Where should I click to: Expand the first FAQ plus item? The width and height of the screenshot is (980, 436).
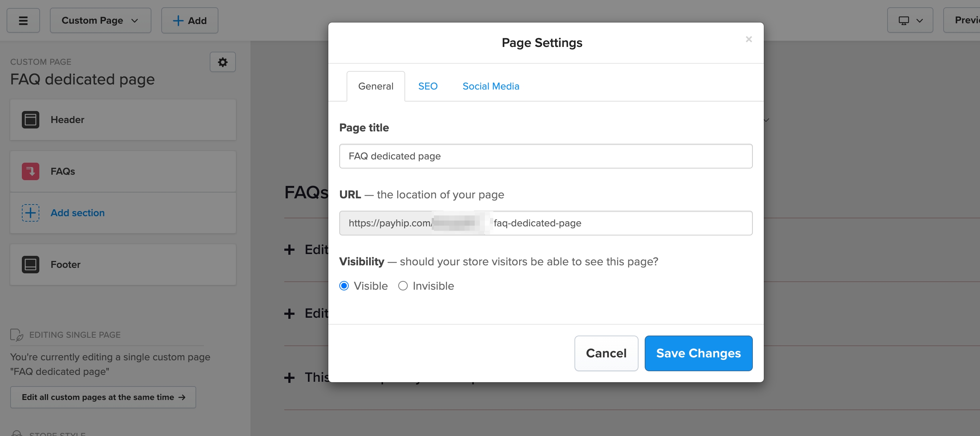[289, 250]
